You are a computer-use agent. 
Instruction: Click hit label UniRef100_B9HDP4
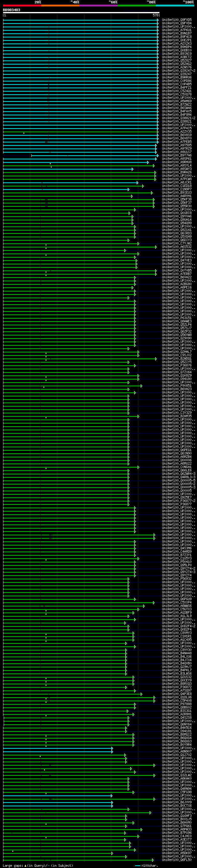[177, 47]
